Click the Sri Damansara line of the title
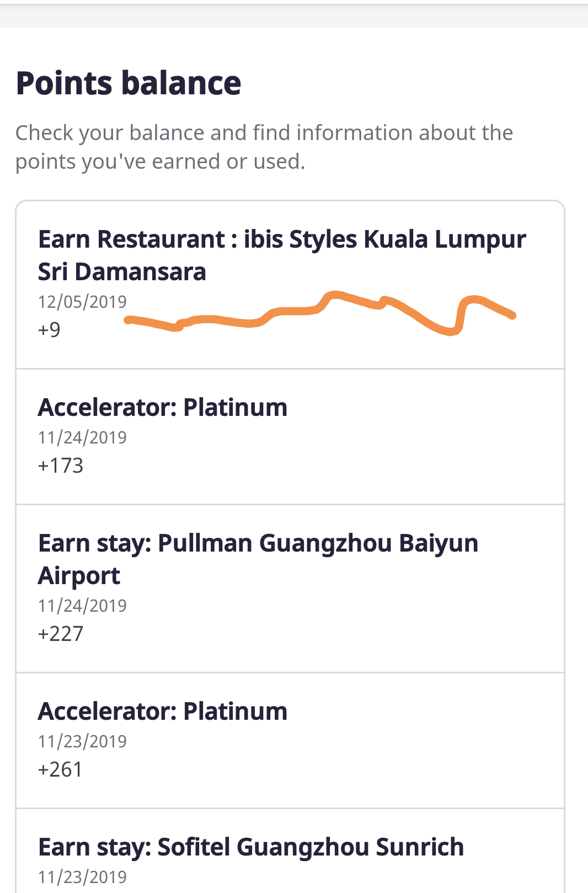The width and height of the screenshot is (588, 893). click(122, 272)
